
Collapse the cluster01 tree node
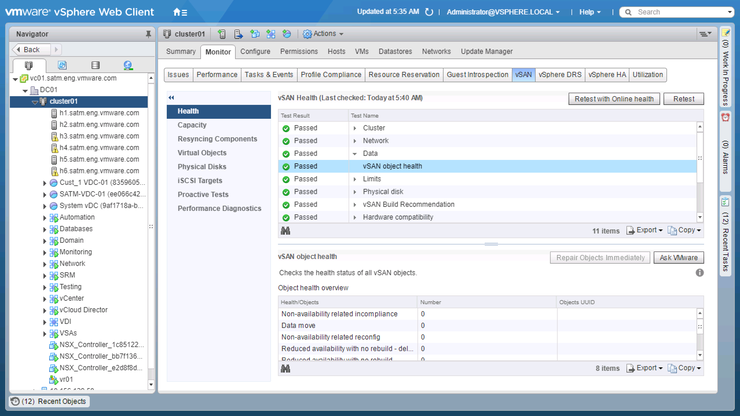pyautogui.click(x=34, y=102)
